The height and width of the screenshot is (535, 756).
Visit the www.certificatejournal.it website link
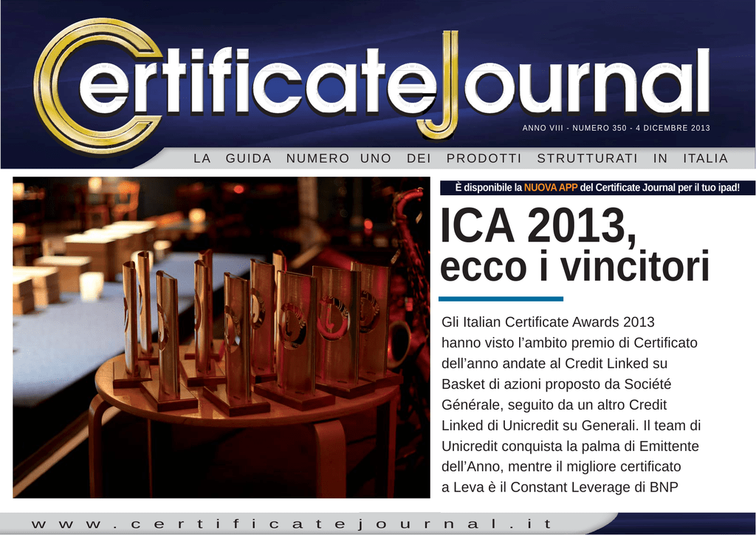tap(292, 524)
